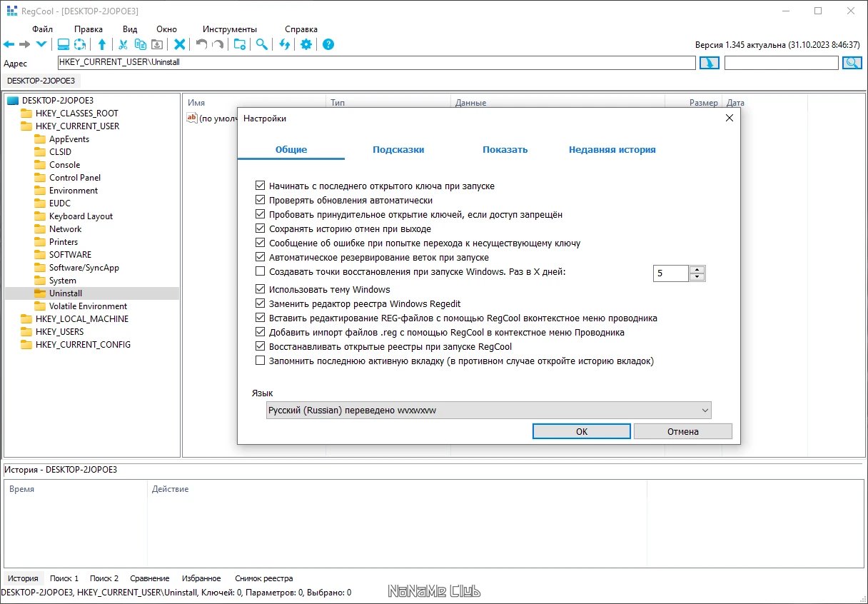
Task: Click the computer (registry connect) toolbar icon
Action: point(64,44)
